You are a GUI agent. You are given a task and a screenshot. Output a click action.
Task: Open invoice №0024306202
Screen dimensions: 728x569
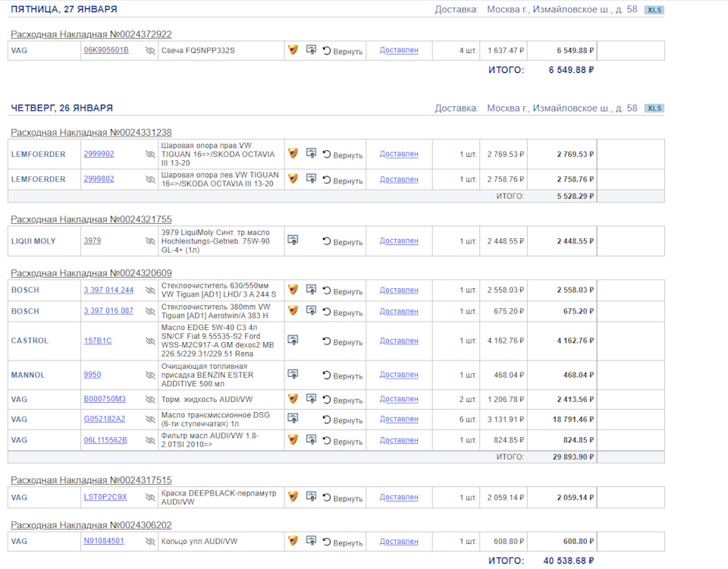91,525
